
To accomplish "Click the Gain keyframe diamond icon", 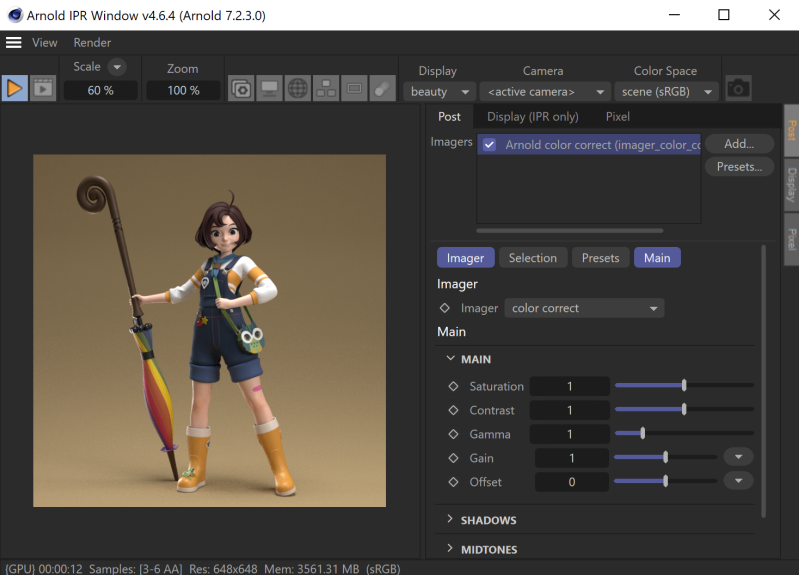I will tap(453, 458).
